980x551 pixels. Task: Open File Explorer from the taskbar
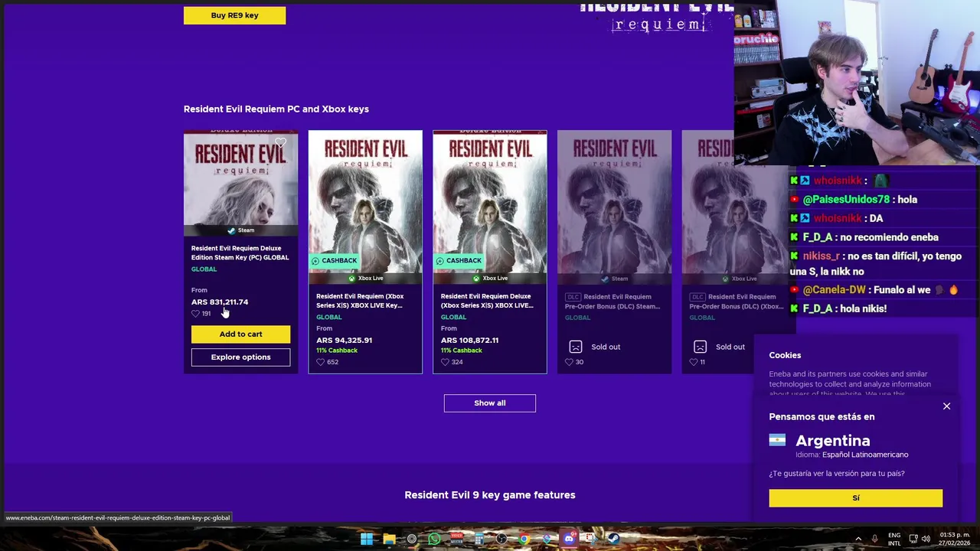[x=389, y=539]
